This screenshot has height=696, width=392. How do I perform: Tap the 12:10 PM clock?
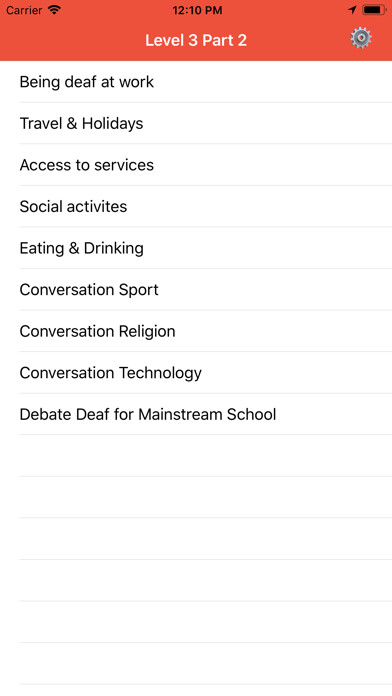pyautogui.click(x=197, y=10)
